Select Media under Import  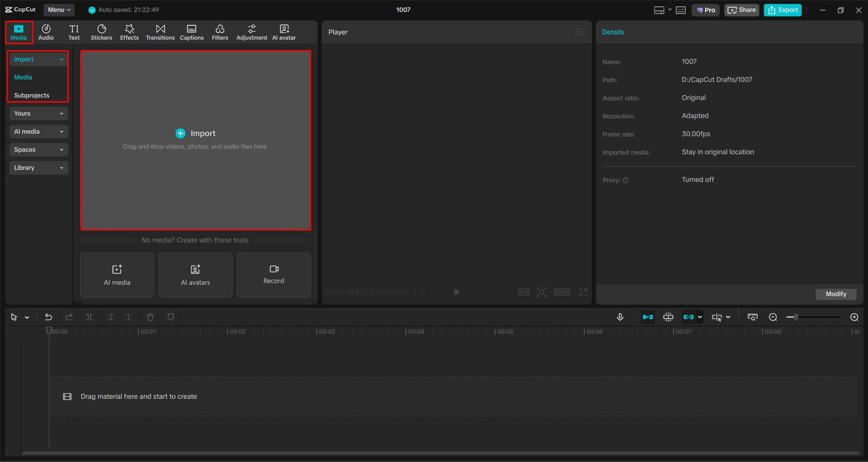[23, 77]
